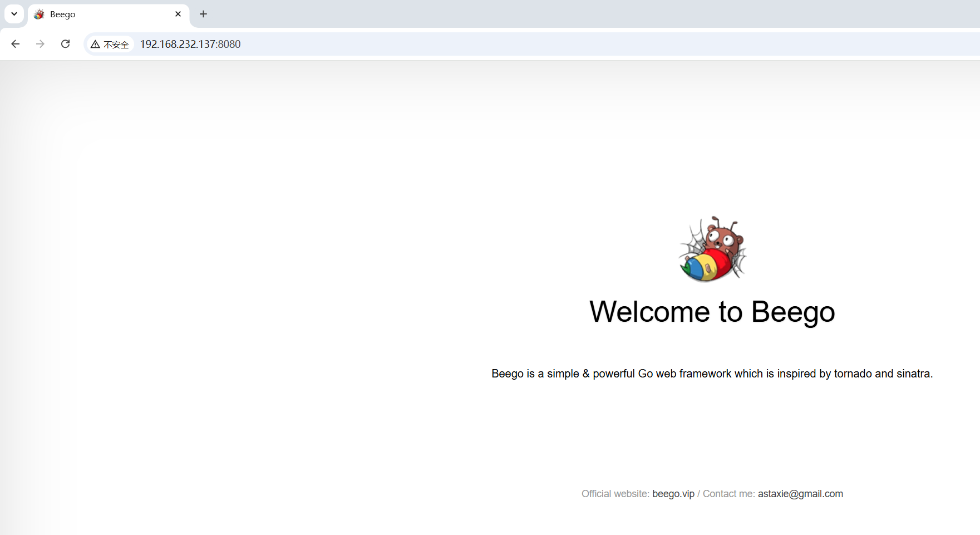Reload the current page
The image size is (980, 535).
point(65,44)
